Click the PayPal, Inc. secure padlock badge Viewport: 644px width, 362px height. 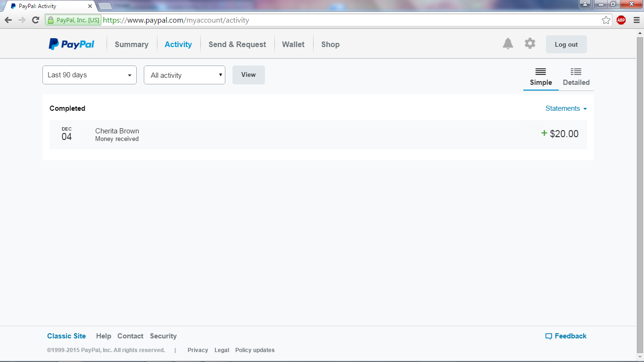click(x=73, y=20)
